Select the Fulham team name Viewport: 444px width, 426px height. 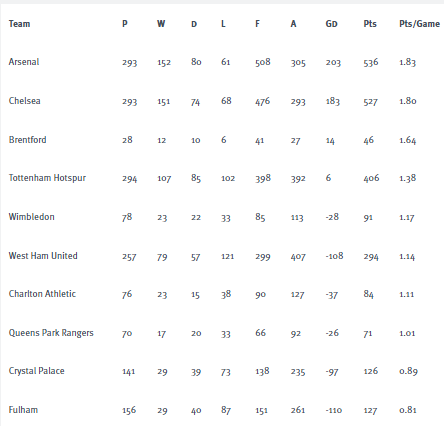(x=23, y=410)
